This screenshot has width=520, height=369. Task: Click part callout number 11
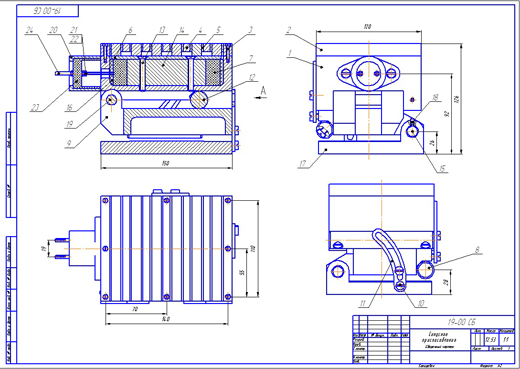(x=363, y=303)
